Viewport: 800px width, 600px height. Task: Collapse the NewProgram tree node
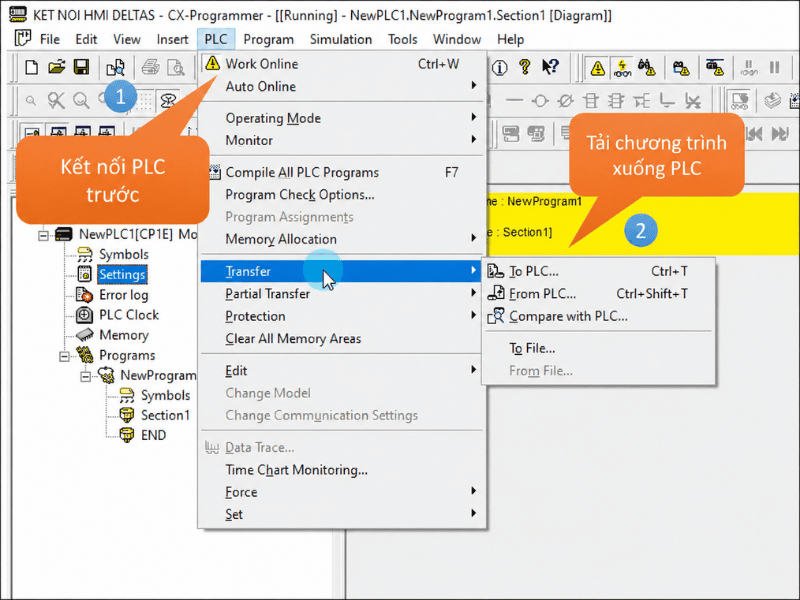pos(86,377)
